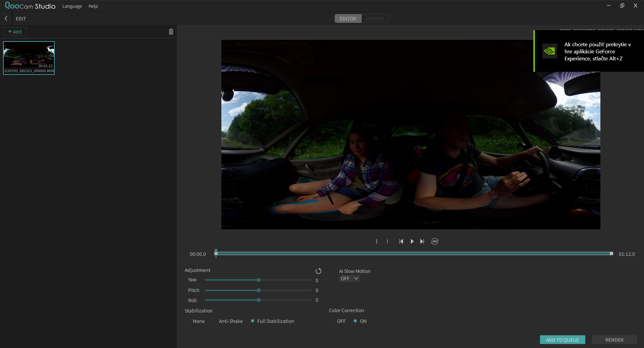Click the Pitch value field

click(x=317, y=290)
